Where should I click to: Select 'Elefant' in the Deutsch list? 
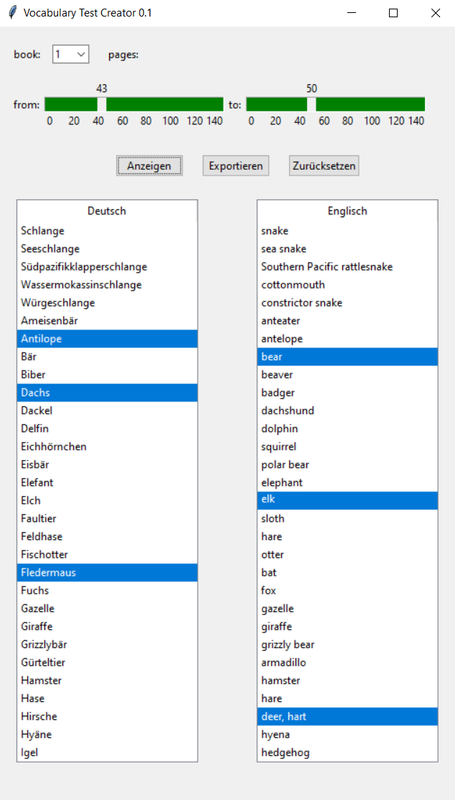[x=107, y=483]
